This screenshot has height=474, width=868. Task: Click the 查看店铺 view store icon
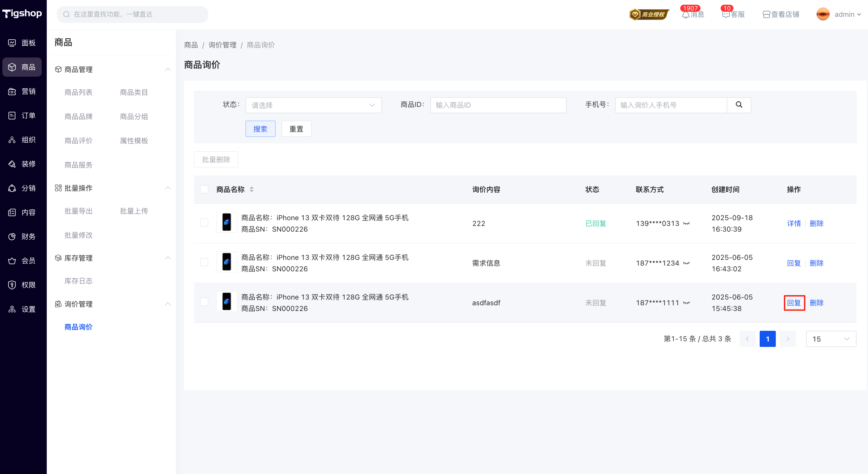[766, 15]
